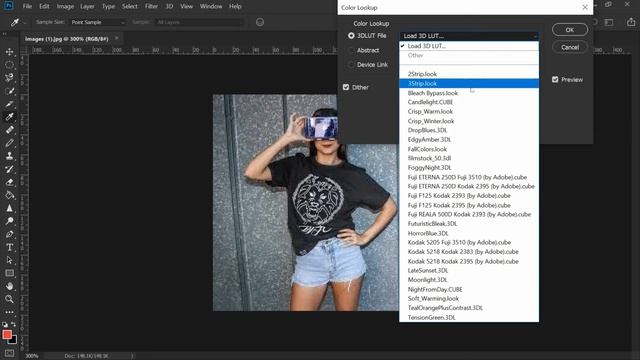Select the Eyedropper tool in toolbar
The width and height of the screenshot is (640, 360).
pos(9,117)
